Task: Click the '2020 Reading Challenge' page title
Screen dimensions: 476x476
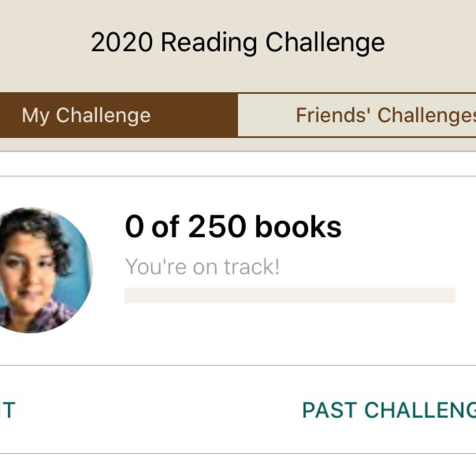Action: click(238, 42)
